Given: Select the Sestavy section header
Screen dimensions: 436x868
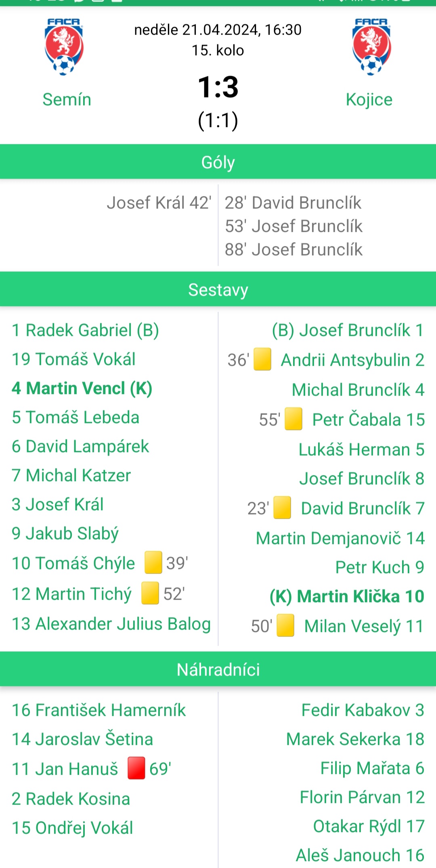Looking at the screenshot, I should coord(218,289).
